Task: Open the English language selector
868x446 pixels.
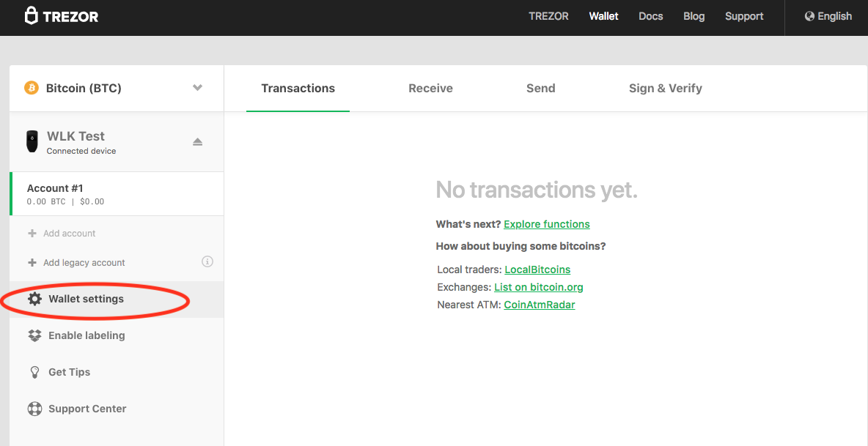Action: pyautogui.click(x=828, y=16)
